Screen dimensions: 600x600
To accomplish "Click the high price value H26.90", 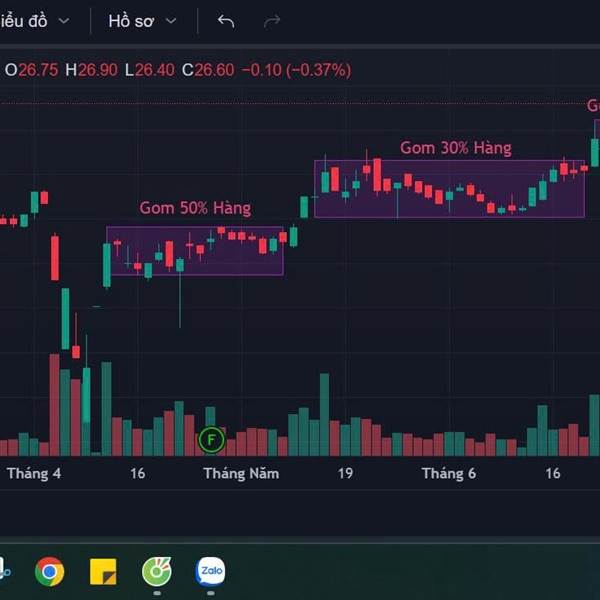I will [91, 70].
